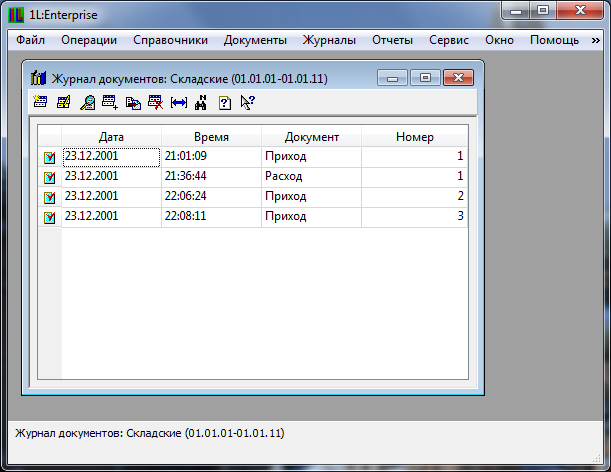Screen dimensions: 611x472
Task: Open the Документы menu
Action: click(x=255, y=40)
